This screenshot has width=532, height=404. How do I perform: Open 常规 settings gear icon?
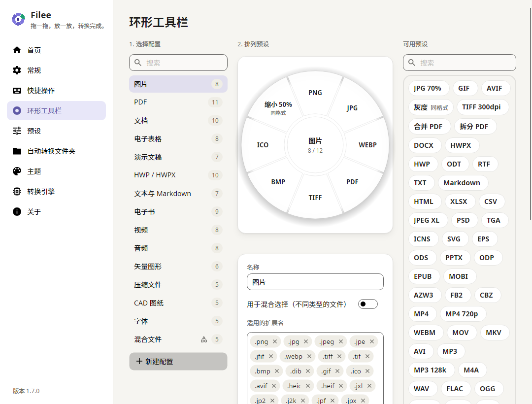click(x=17, y=70)
